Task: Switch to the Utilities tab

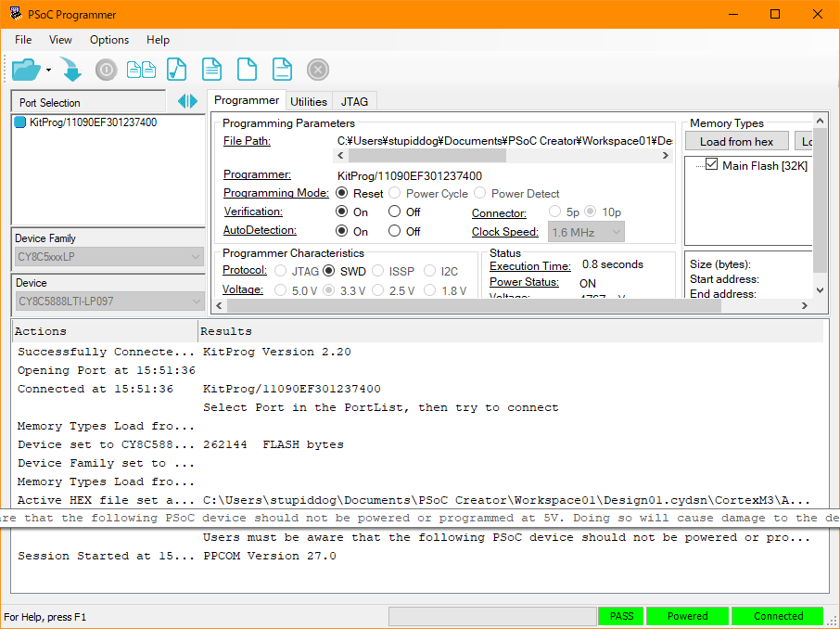Action: [x=309, y=101]
